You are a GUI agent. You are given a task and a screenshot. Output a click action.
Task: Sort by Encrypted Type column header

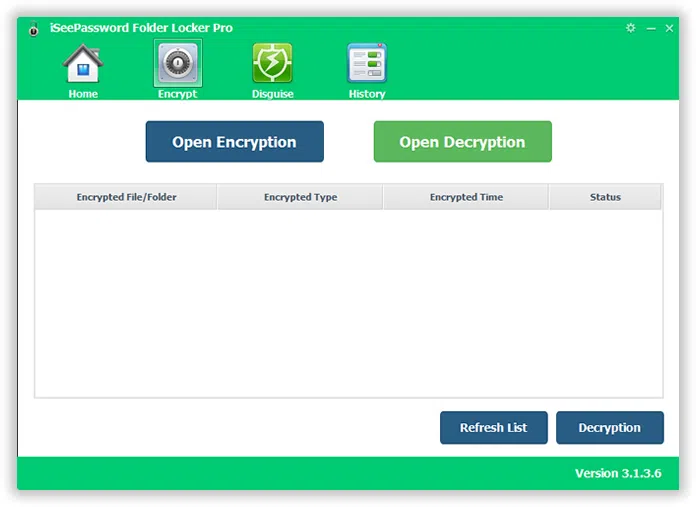pyautogui.click(x=300, y=197)
